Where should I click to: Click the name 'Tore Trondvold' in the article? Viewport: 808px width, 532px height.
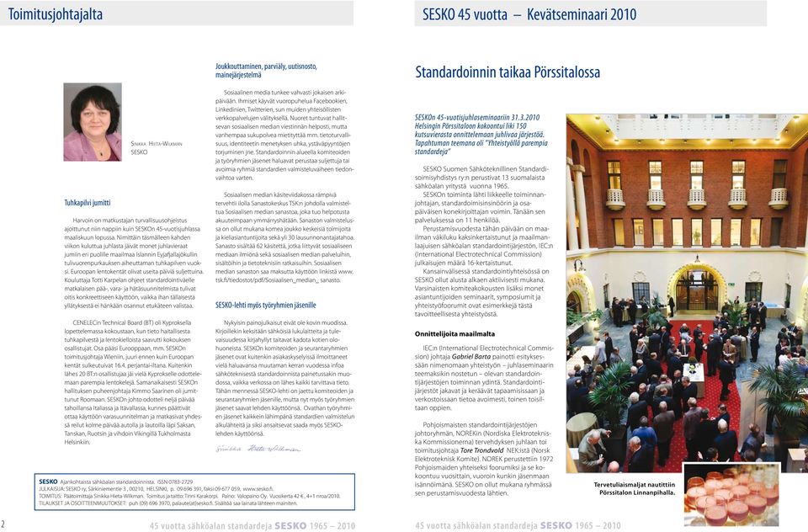click(481, 450)
